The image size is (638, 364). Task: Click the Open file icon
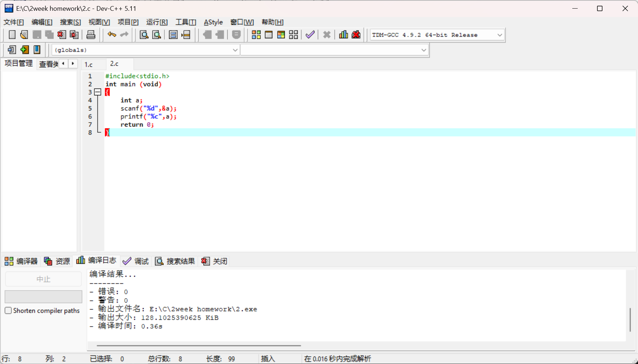coord(24,35)
